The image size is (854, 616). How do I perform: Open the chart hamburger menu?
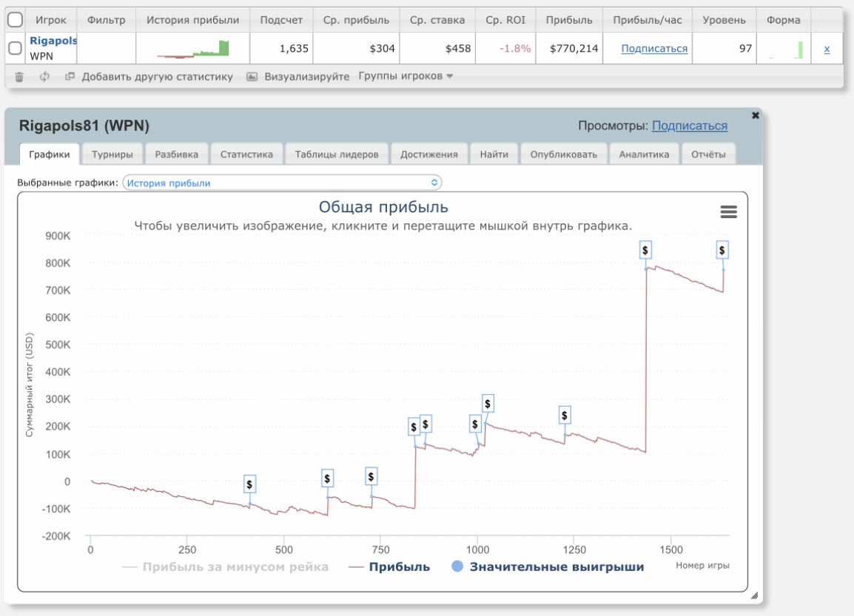click(728, 212)
